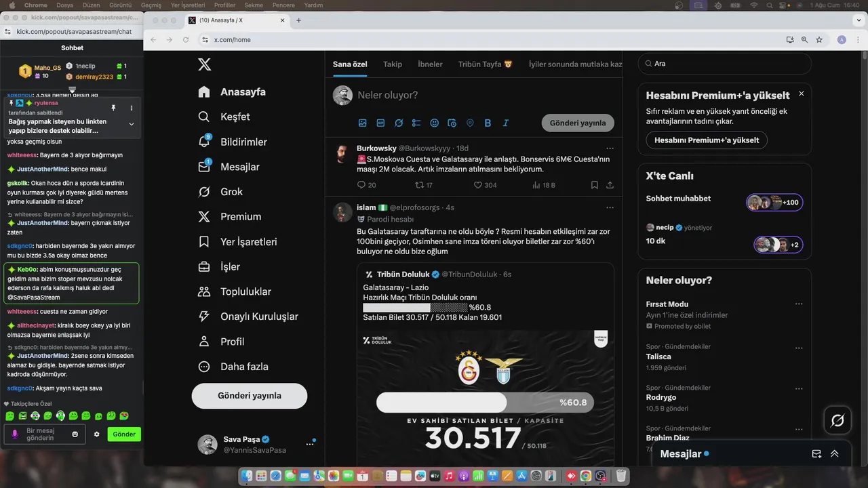This screenshot has height=488, width=868.
Task: Click microphone icon in Kick chat input
Action: tap(15, 434)
